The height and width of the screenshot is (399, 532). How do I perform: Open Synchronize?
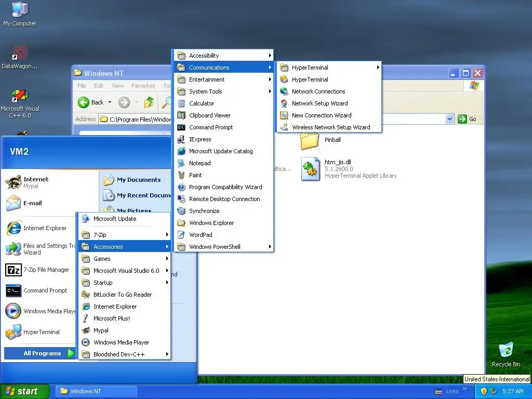pos(223,211)
